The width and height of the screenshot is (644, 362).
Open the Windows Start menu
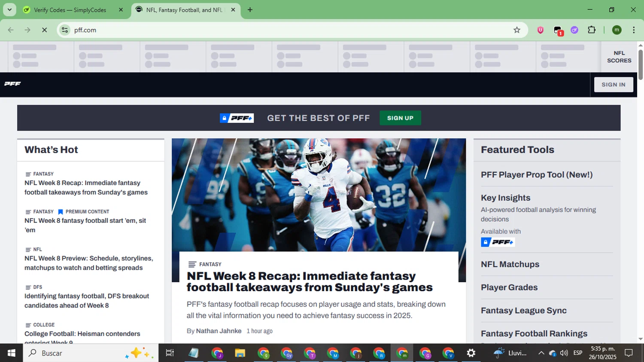(12, 353)
